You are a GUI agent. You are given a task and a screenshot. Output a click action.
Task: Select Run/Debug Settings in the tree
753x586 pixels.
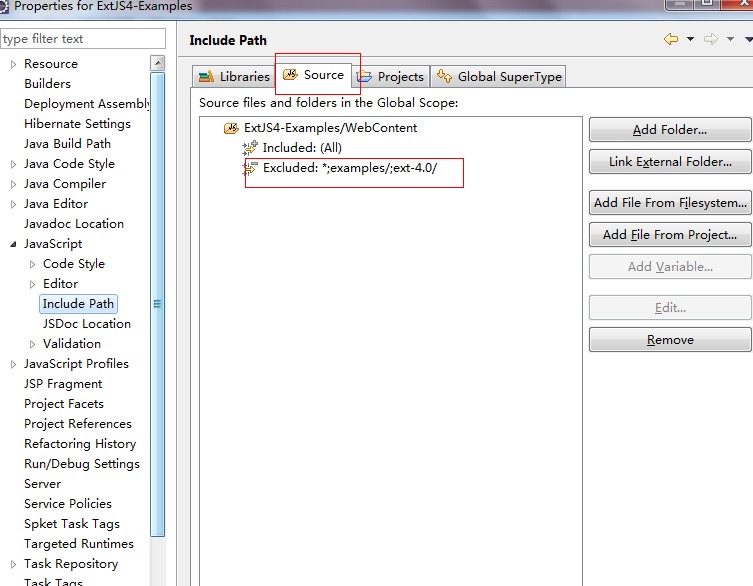click(x=82, y=464)
